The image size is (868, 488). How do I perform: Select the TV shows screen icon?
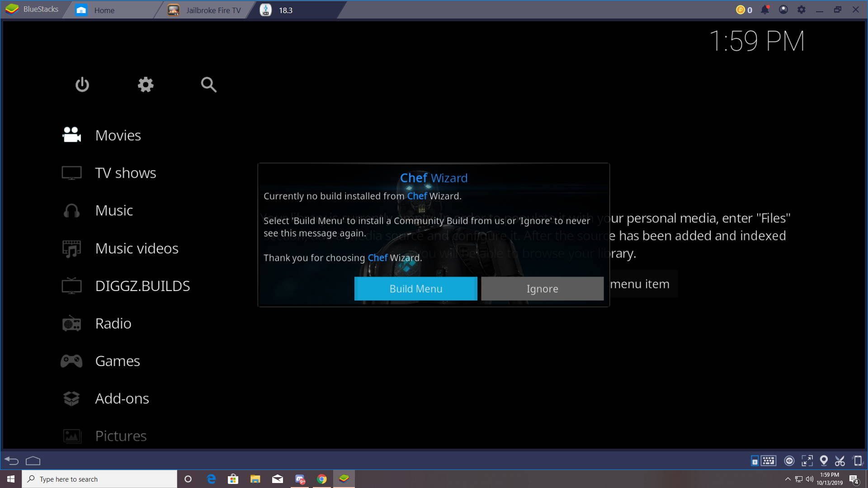tap(71, 173)
